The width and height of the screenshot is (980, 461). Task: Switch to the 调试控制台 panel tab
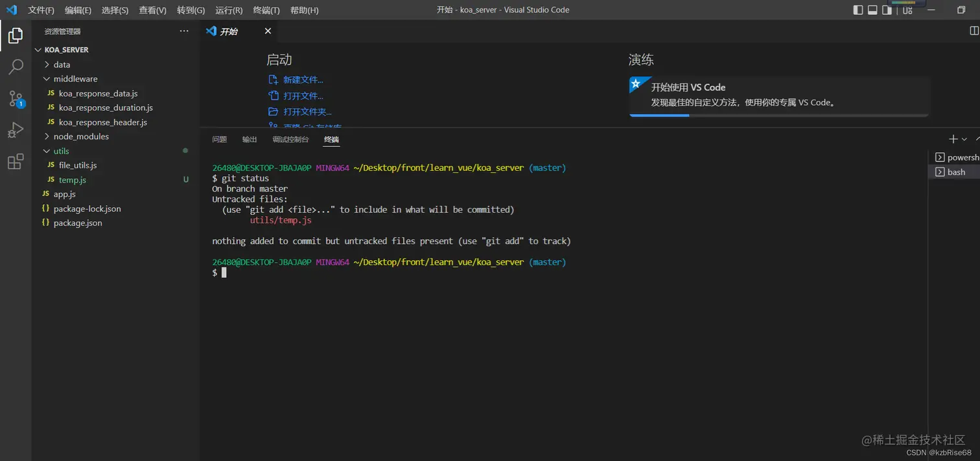click(290, 139)
